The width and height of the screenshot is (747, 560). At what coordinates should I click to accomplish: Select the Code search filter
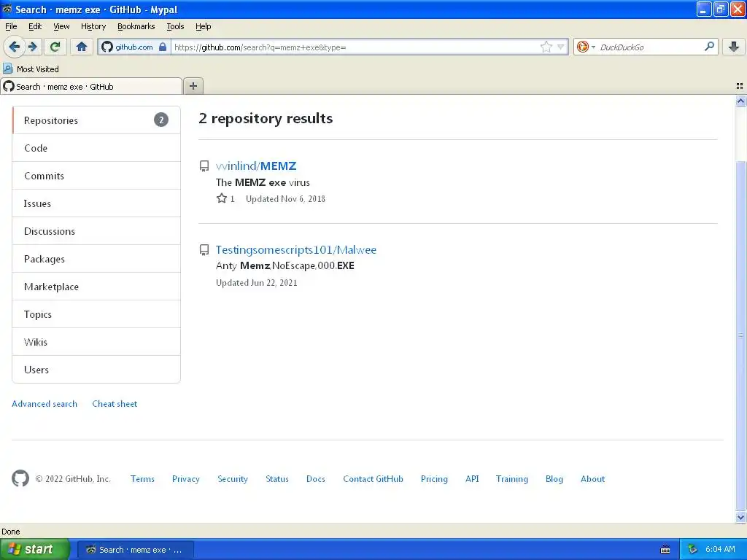96,148
